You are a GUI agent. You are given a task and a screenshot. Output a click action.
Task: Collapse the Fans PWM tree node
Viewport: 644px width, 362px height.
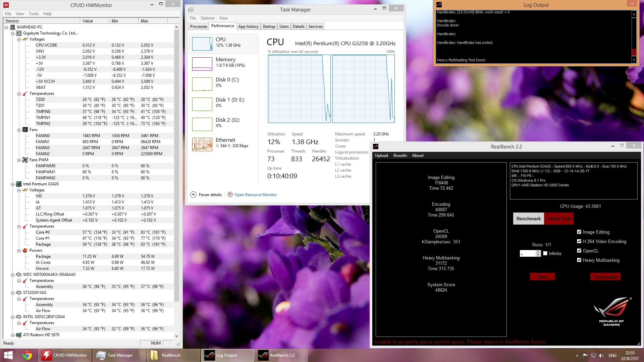click(x=19, y=160)
